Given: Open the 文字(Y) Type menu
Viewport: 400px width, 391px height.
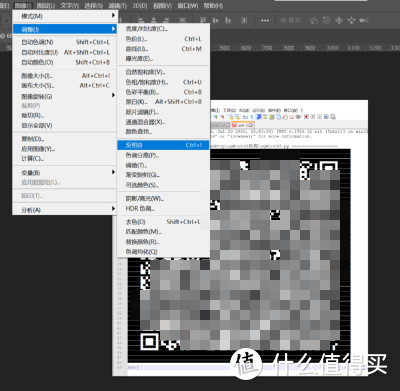Looking at the screenshot, I should 70,6.
